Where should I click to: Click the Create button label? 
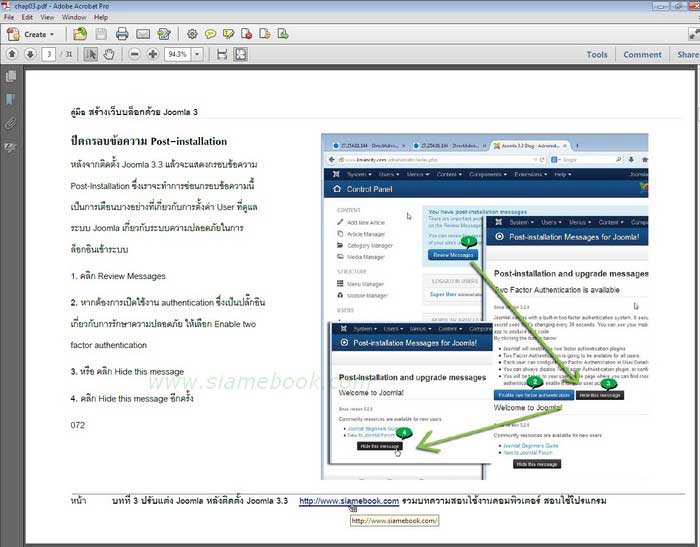point(35,34)
